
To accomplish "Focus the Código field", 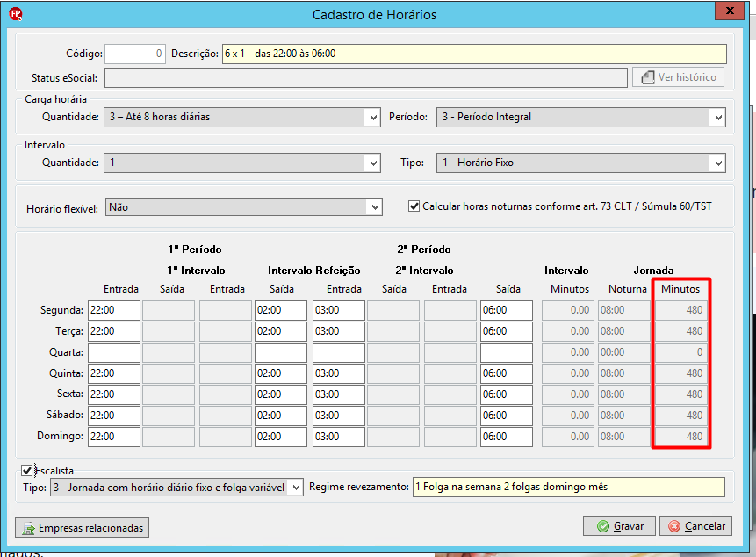I will [135, 54].
